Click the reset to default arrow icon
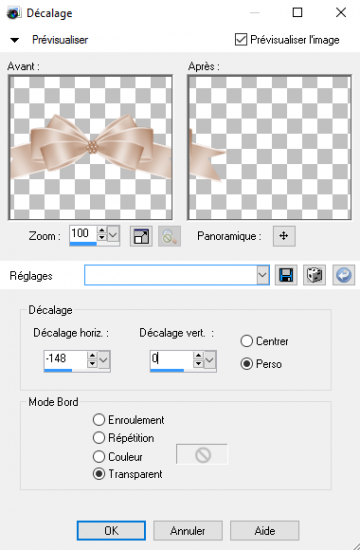 click(x=344, y=275)
